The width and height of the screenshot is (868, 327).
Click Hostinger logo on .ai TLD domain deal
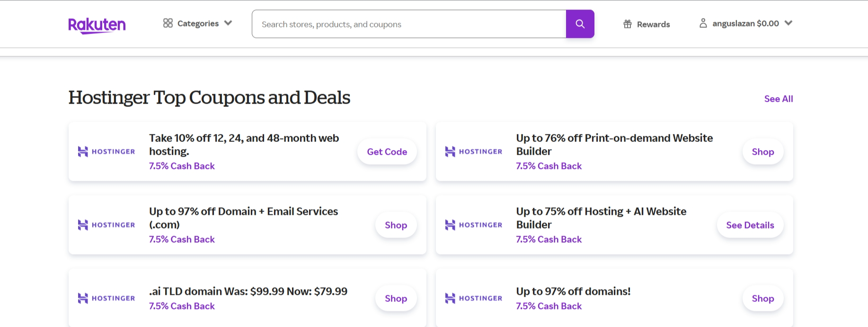pos(106,298)
